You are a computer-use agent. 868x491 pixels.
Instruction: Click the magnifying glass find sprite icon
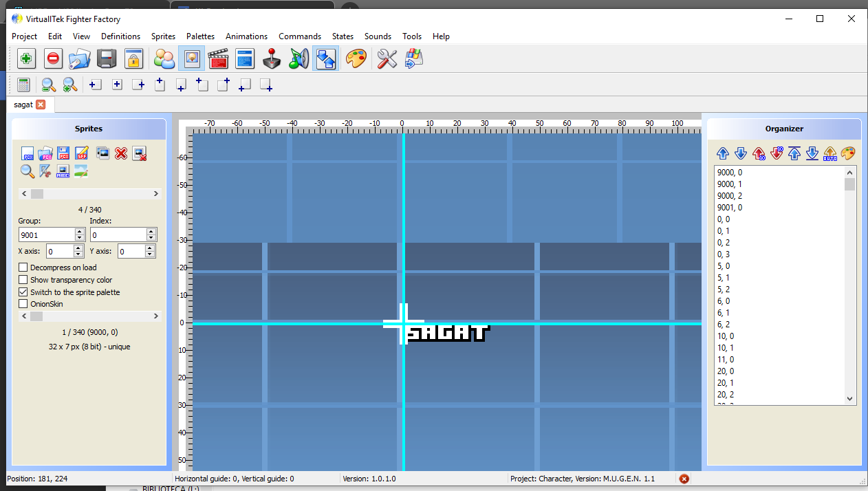tap(27, 171)
